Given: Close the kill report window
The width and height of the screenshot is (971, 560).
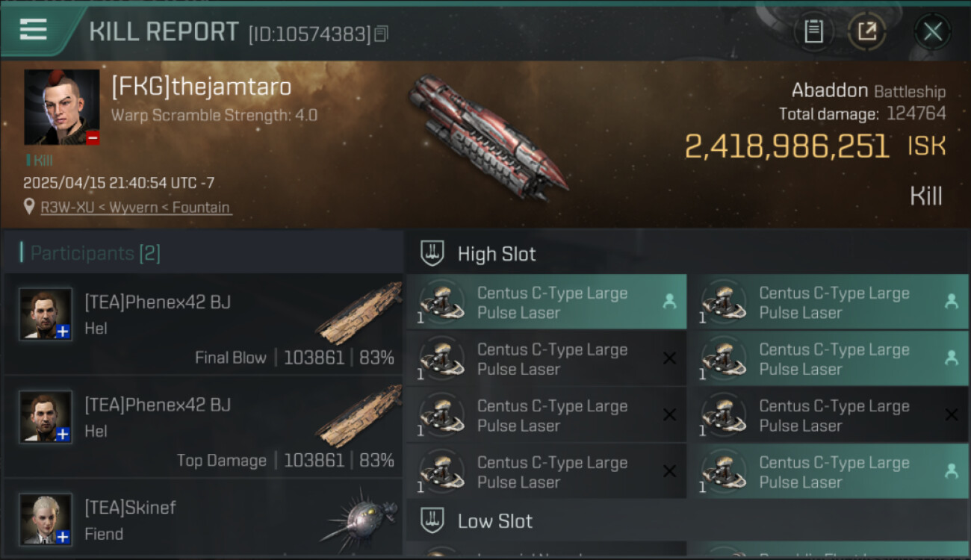Looking at the screenshot, I should click(932, 31).
